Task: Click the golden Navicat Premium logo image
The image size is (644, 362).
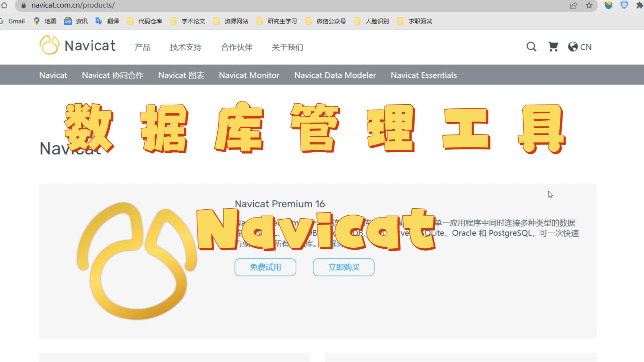Action: tap(137, 261)
